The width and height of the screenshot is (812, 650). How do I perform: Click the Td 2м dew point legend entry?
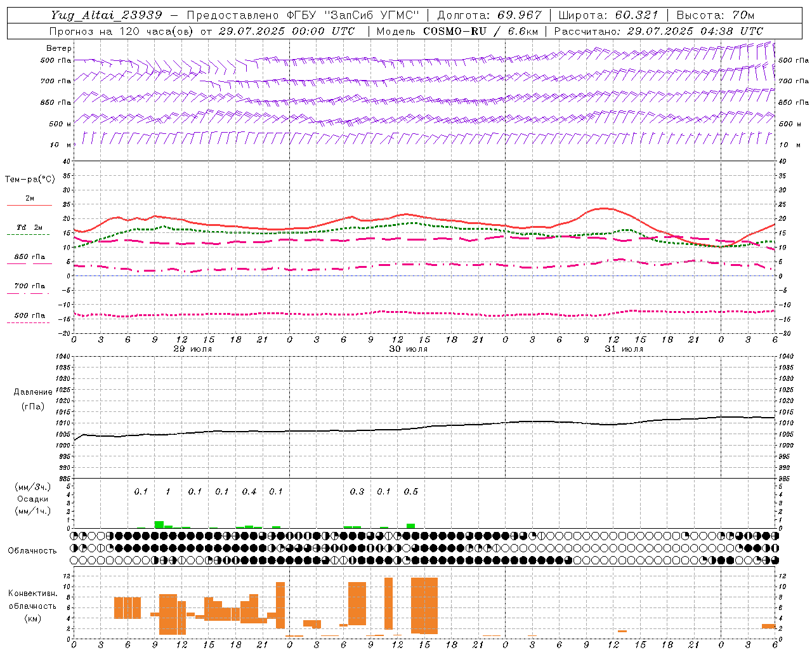pyautogui.click(x=29, y=227)
